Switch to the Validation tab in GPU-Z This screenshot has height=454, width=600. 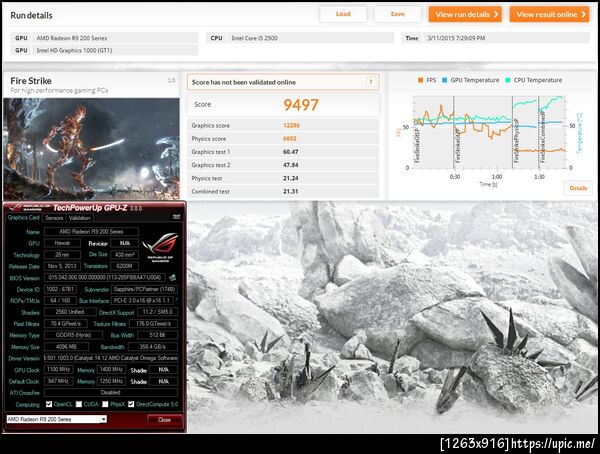tap(80, 218)
